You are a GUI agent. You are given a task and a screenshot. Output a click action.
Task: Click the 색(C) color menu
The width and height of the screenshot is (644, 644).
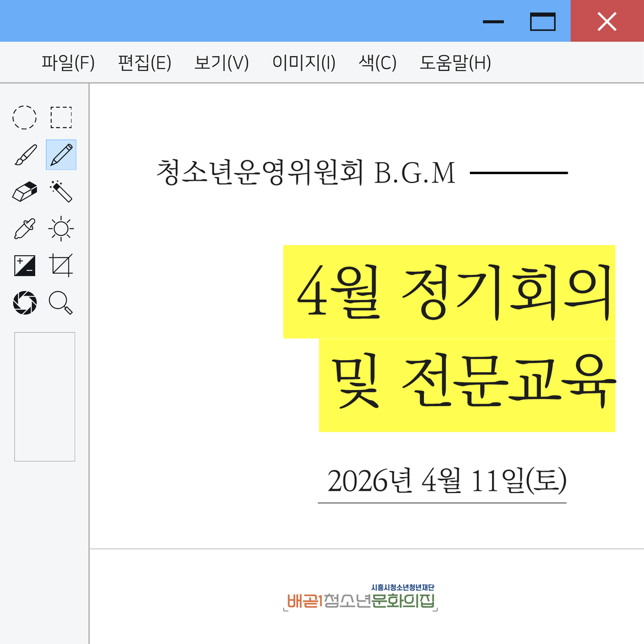click(x=377, y=63)
